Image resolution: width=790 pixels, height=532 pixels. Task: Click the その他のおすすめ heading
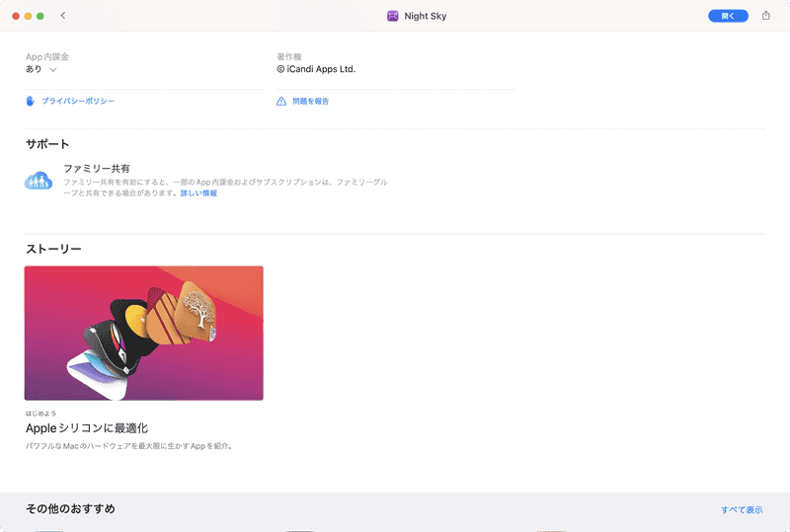(x=70, y=509)
